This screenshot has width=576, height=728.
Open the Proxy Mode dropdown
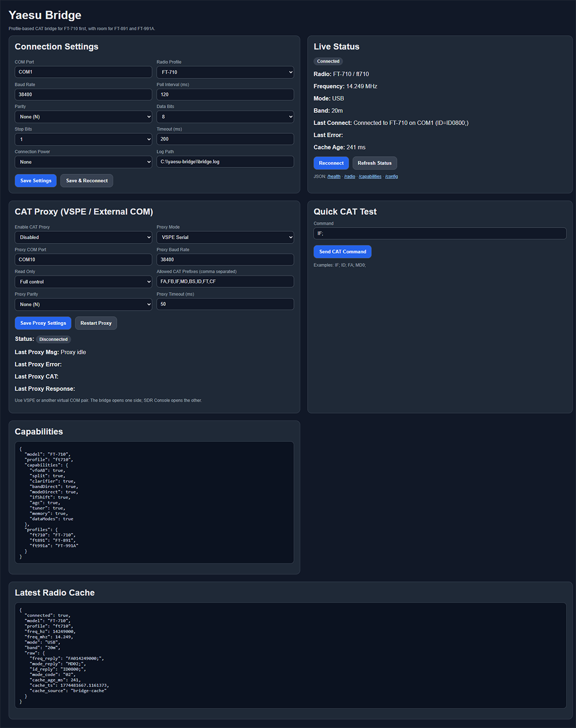coord(225,237)
